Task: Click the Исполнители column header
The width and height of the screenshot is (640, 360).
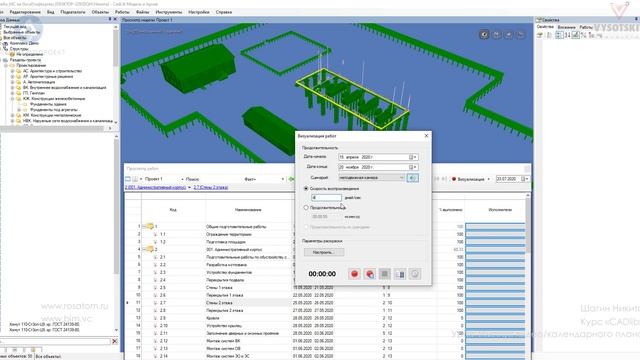Action: (x=500, y=210)
